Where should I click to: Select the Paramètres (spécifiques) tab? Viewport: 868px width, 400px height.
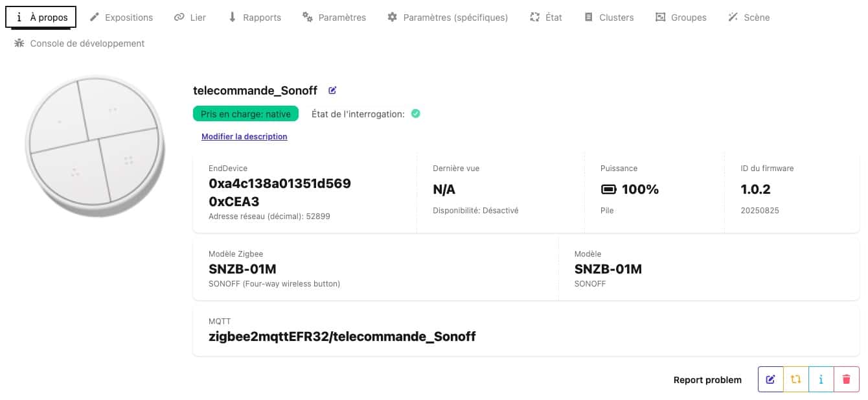[x=448, y=18]
